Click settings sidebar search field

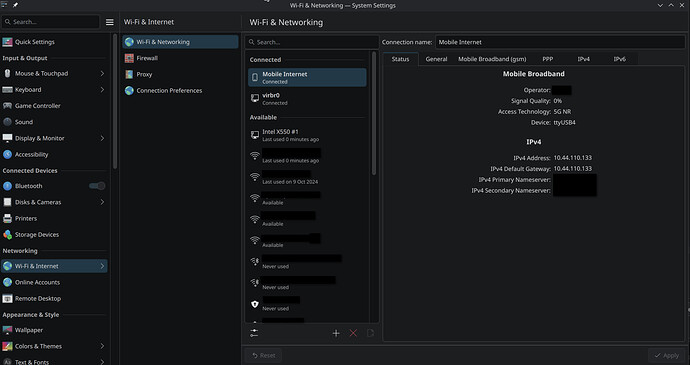tap(51, 22)
